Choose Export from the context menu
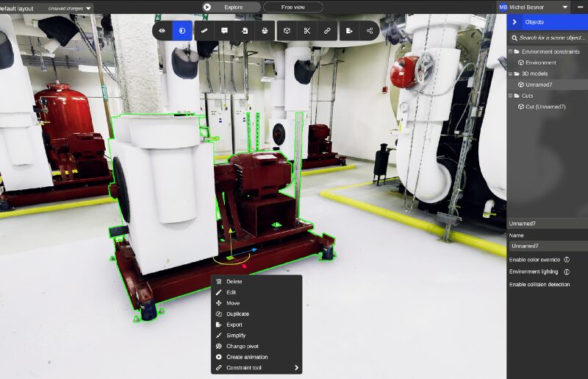 pos(257,325)
